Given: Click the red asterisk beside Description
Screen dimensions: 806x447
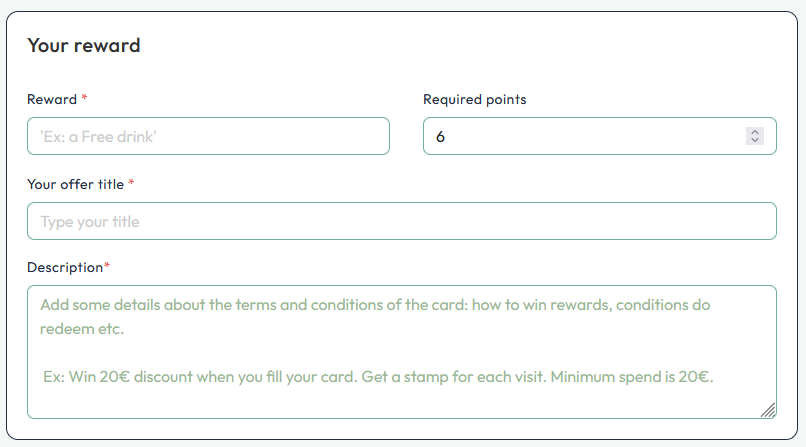Looking at the screenshot, I should 107,266.
